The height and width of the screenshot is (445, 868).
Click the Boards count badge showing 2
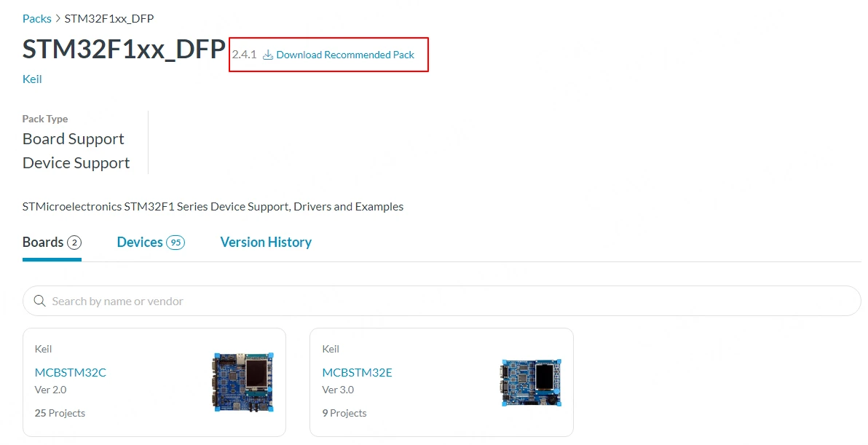tap(74, 243)
